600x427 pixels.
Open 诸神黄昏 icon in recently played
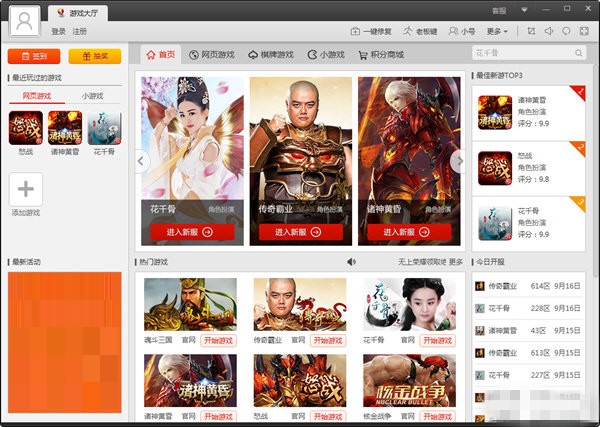(65, 128)
